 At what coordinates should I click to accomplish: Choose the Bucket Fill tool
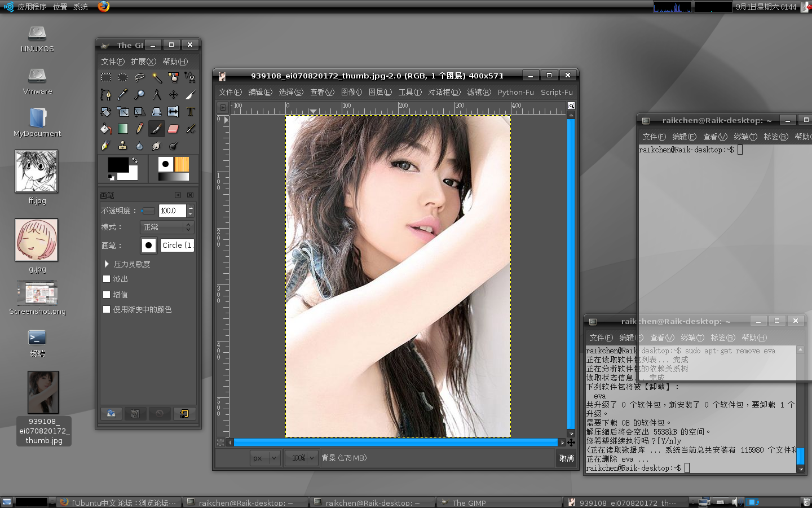tap(106, 129)
